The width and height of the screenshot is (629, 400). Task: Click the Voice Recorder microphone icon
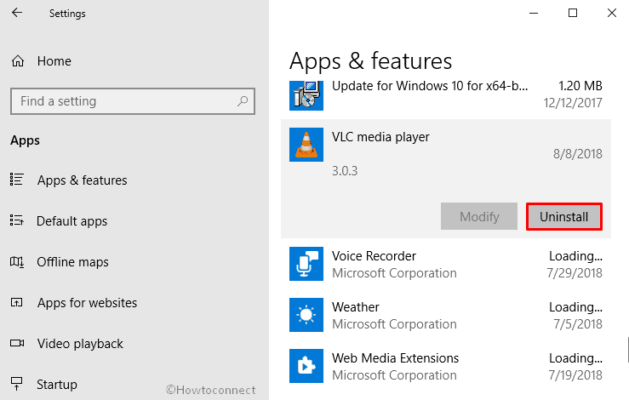[306, 264]
